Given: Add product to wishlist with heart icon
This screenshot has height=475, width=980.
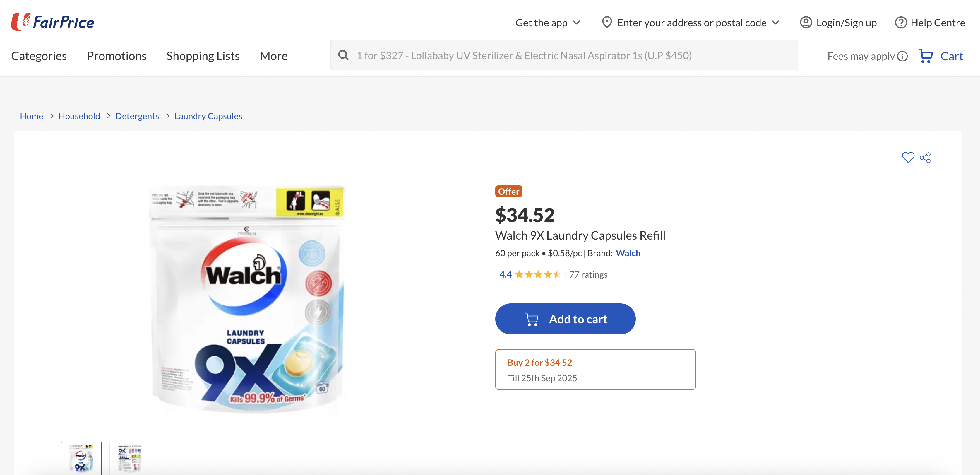Looking at the screenshot, I should point(908,158).
